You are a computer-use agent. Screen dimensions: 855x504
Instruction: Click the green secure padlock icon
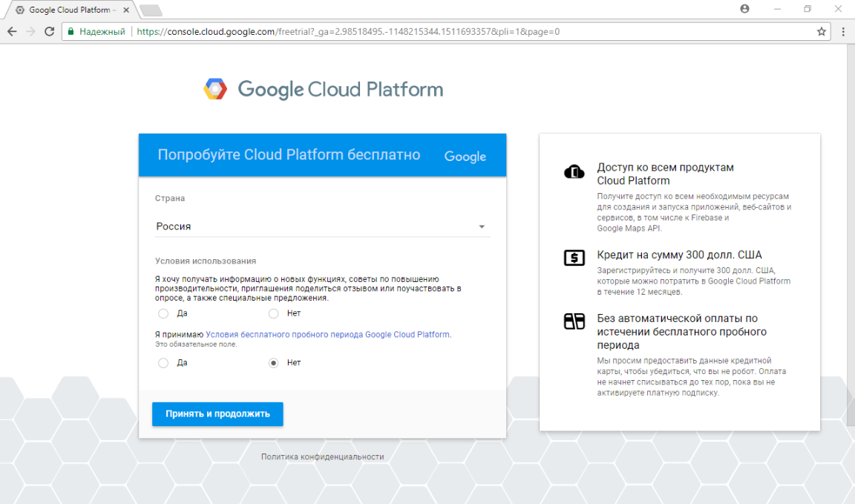[x=71, y=32]
